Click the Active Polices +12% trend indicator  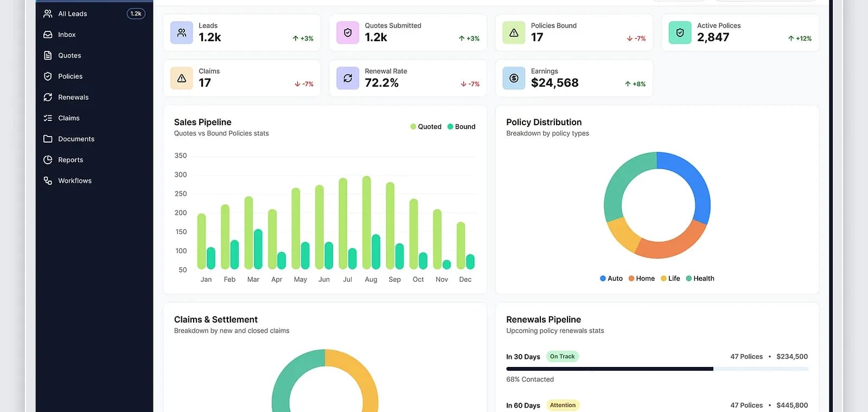(x=800, y=38)
